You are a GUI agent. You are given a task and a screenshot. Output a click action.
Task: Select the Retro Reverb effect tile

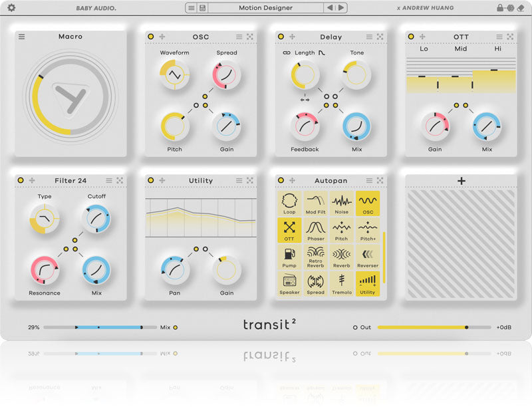click(x=315, y=257)
